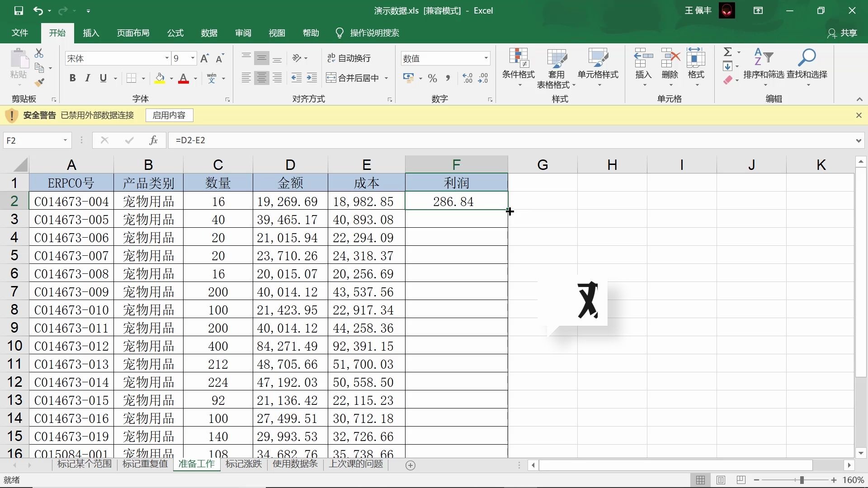The image size is (868, 488).
Task: Apply the yellow fill color swatch
Action: point(160,78)
